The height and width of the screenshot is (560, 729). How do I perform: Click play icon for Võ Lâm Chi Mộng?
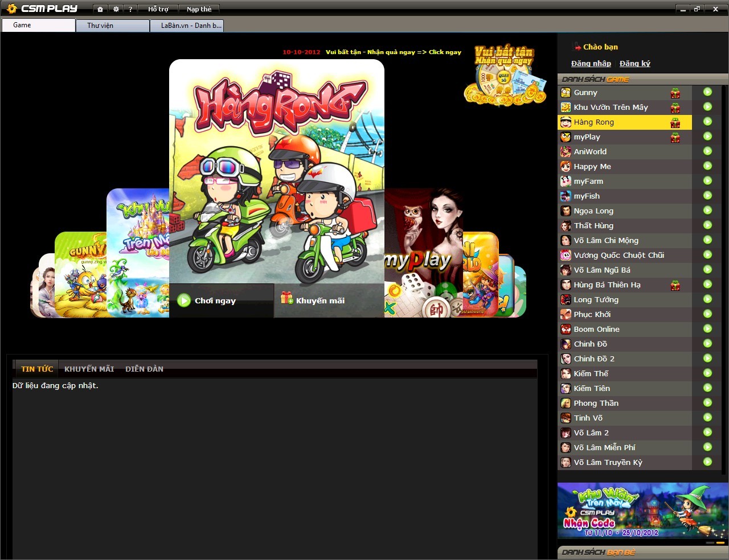click(707, 240)
